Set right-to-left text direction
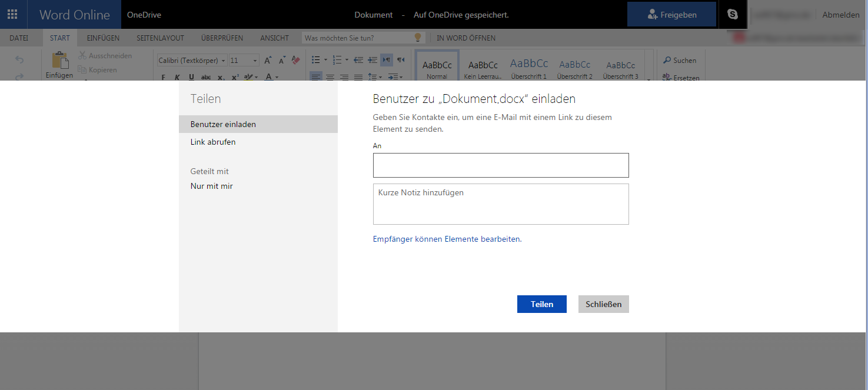 401,60
